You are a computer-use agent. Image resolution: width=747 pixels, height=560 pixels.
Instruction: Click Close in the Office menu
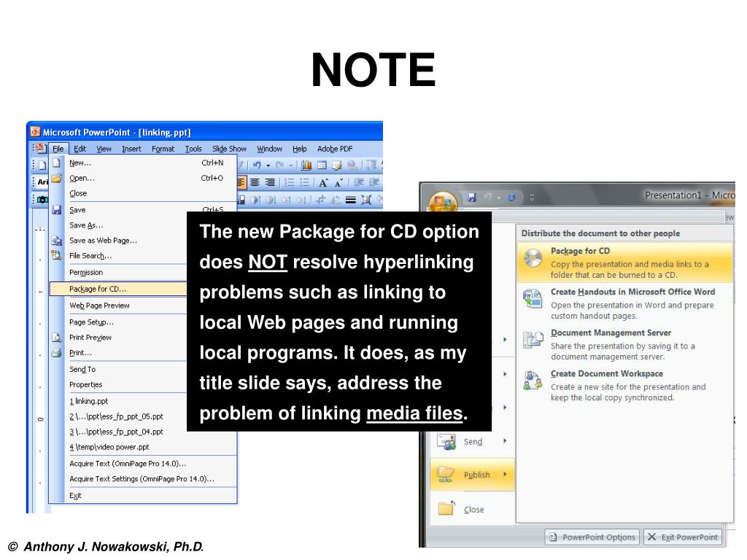point(472,509)
